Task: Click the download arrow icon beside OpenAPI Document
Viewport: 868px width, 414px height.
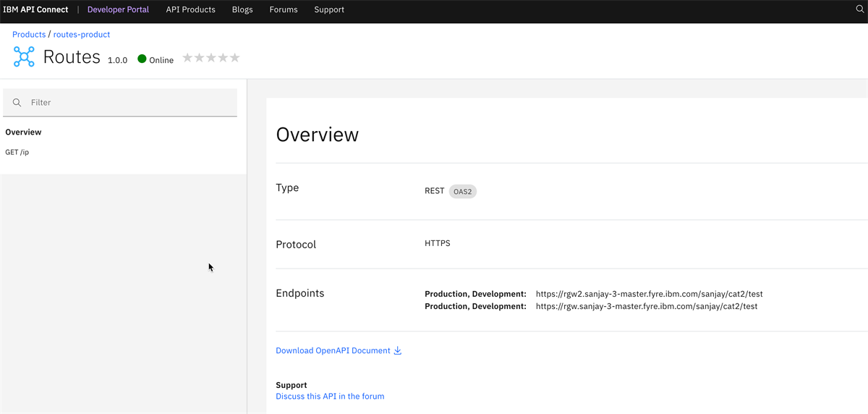Action: pyautogui.click(x=397, y=350)
